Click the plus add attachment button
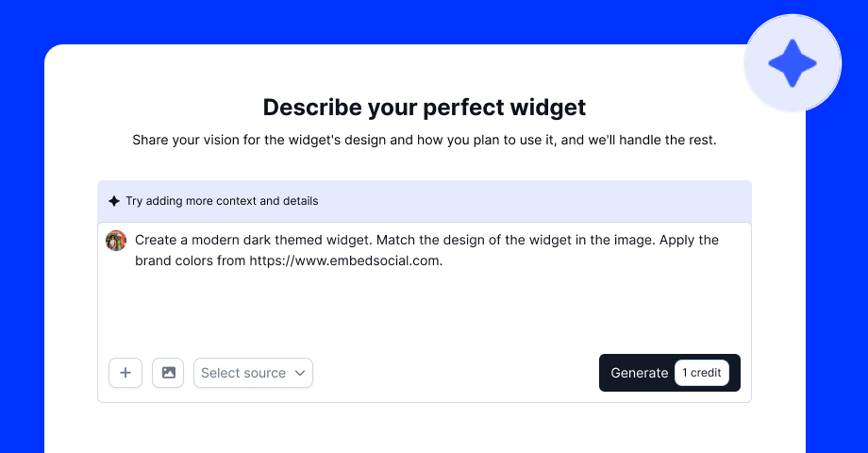This screenshot has height=453, width=868. 125,373
